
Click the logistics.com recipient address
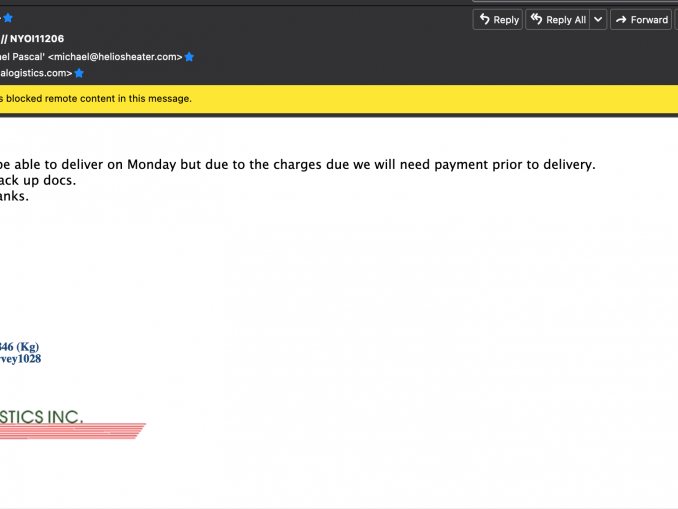pyautogui.click(x=36, y=73)
